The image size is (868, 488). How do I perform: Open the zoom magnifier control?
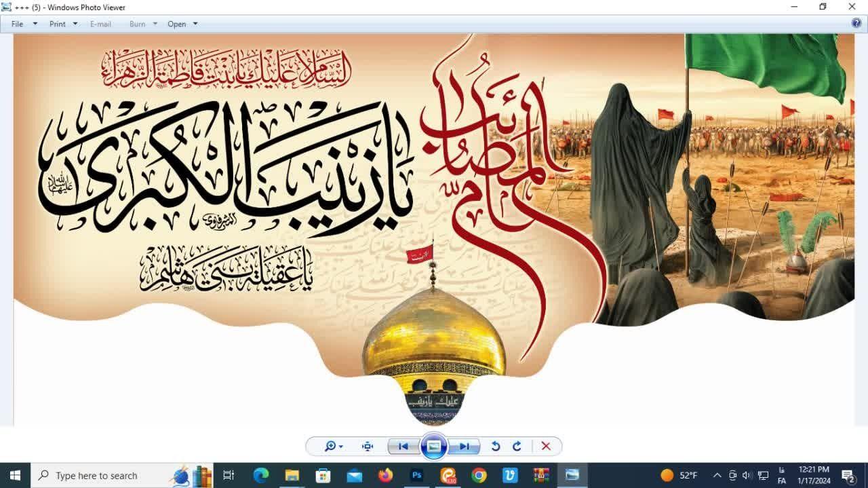(333, 446)
